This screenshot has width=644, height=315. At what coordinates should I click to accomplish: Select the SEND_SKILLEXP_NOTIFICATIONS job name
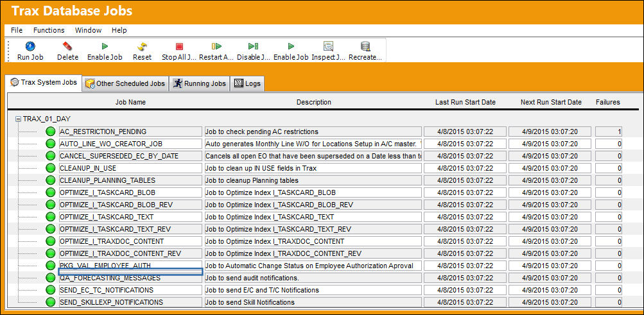[130, 302]
